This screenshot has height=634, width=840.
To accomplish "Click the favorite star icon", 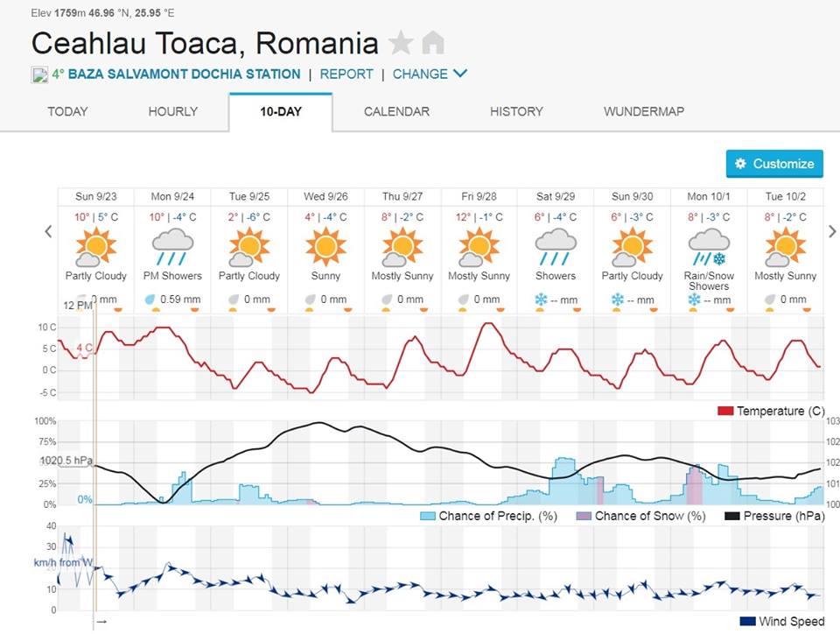I will [x=401, y=42].
